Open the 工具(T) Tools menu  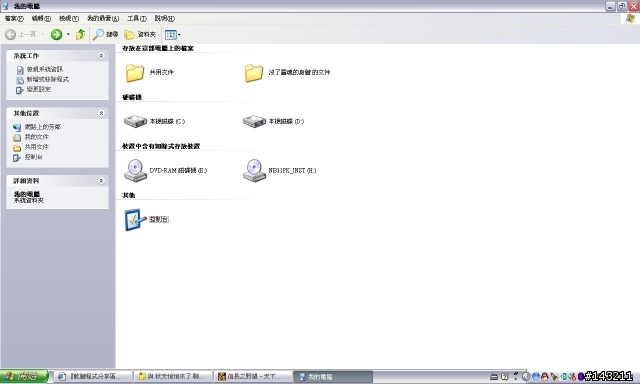click(137, 18)
